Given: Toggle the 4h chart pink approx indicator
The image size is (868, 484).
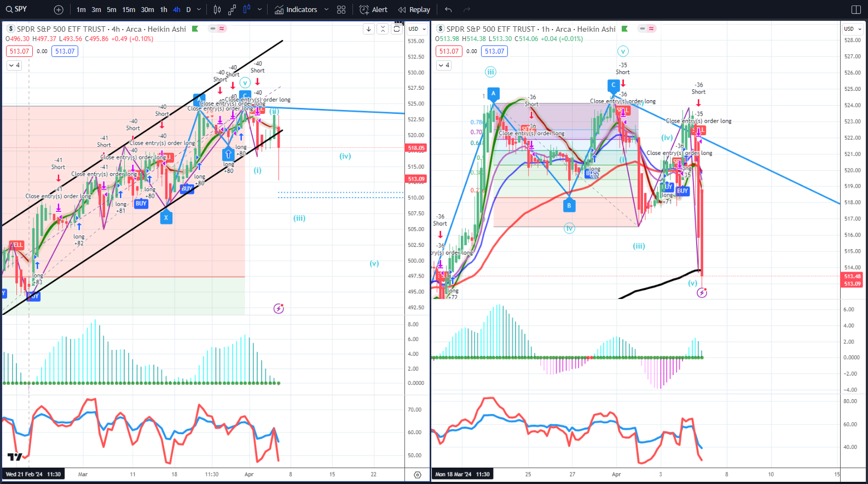Looking at the screenshot, I should coord(222,28).
